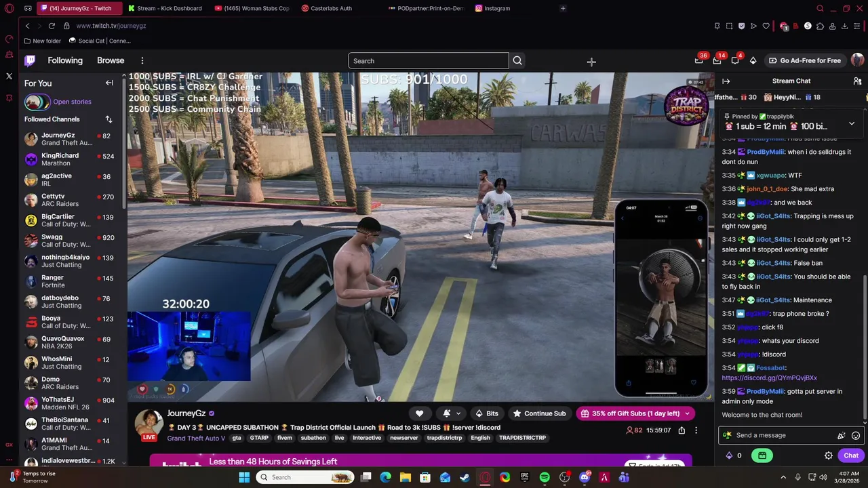
Task: Open emote picker in chat
Action: [x=856, y=436]
